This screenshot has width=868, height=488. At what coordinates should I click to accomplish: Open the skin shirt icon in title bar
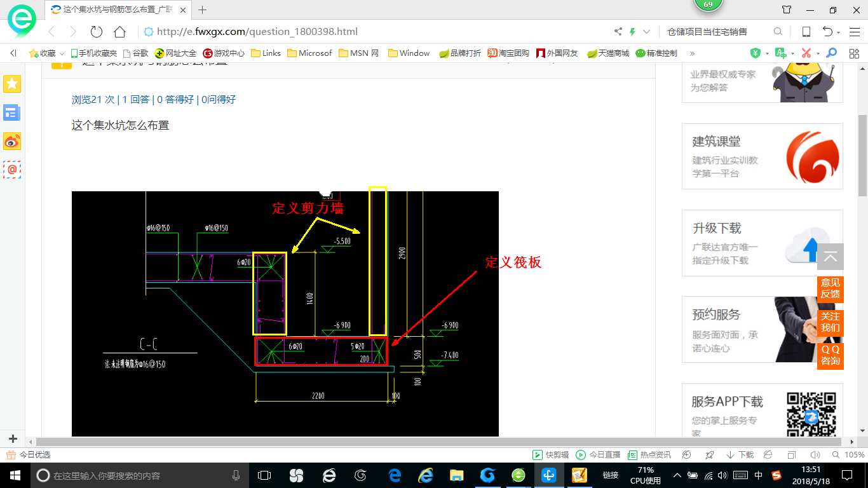(x=787, y=10)
